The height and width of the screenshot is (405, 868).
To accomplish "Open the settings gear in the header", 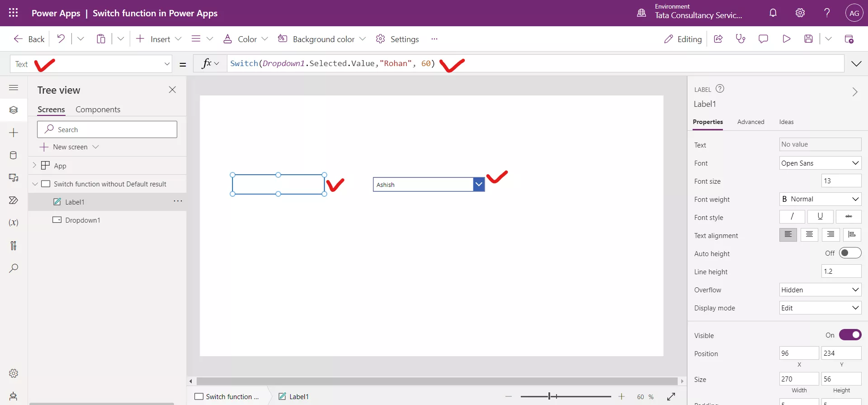I will click(x=800, y=13).
